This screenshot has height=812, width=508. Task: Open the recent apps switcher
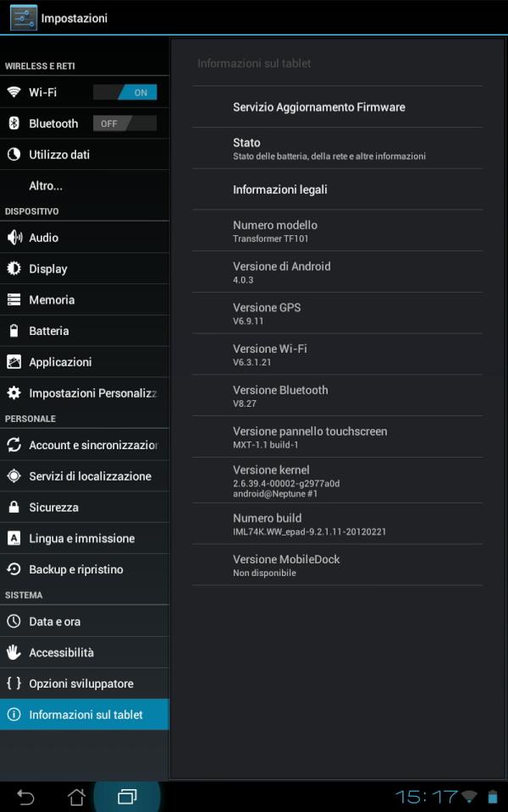coord(127,797)
